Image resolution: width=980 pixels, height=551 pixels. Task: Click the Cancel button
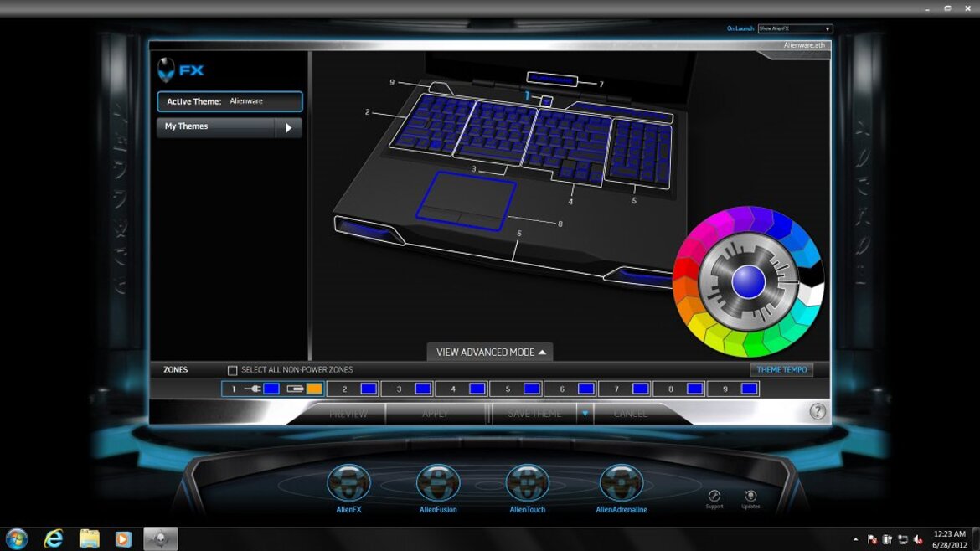tap(630, 414)
